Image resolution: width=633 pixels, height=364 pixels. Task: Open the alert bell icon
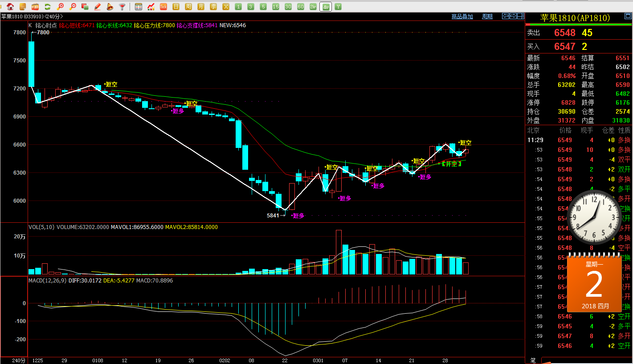[110, 7]
